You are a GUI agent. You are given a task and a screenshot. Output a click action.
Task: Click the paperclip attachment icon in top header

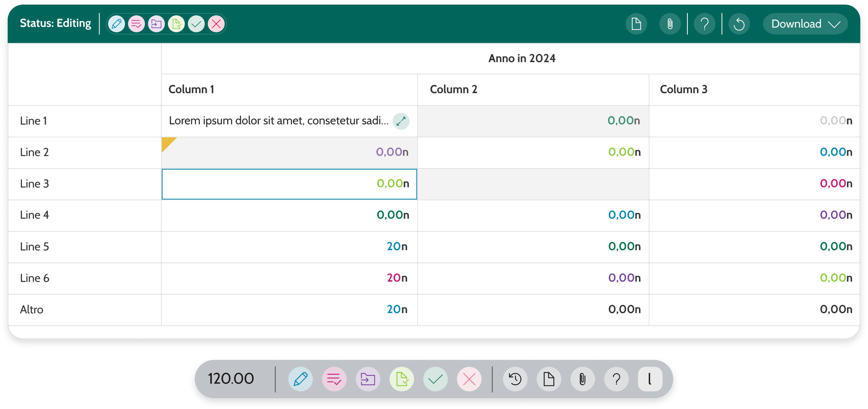[x=670, y=24]
